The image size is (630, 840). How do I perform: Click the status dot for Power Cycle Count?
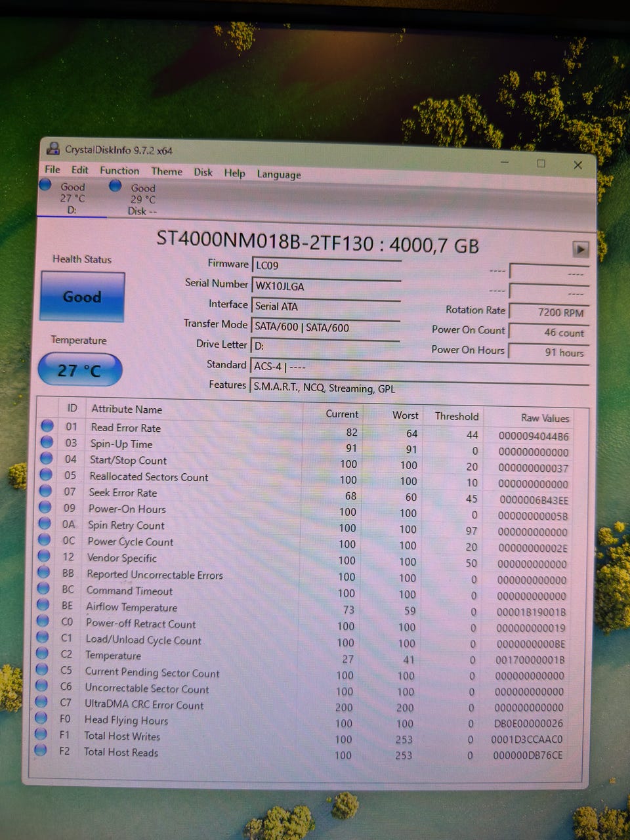point(44,539)
